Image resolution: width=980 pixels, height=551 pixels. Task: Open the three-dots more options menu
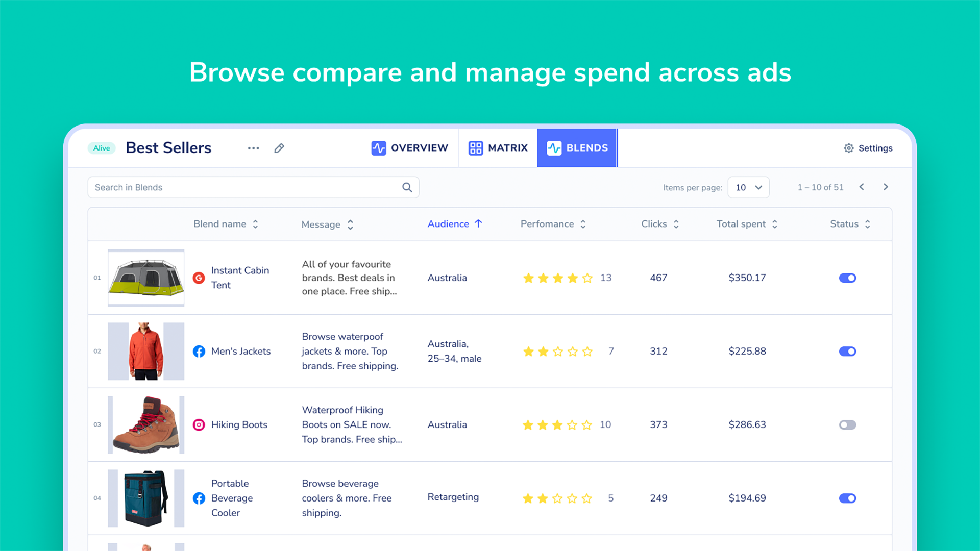click(253, 148)
